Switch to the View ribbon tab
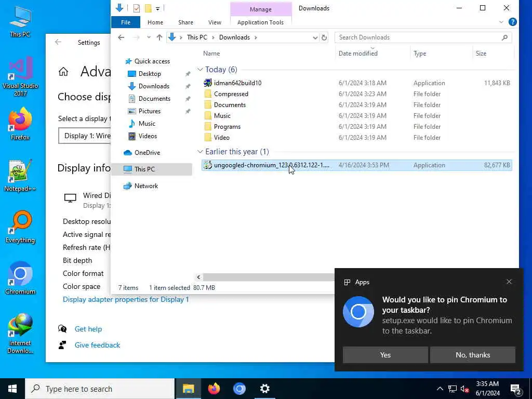Viewport: 532px width, 399px height. [215, 22]
